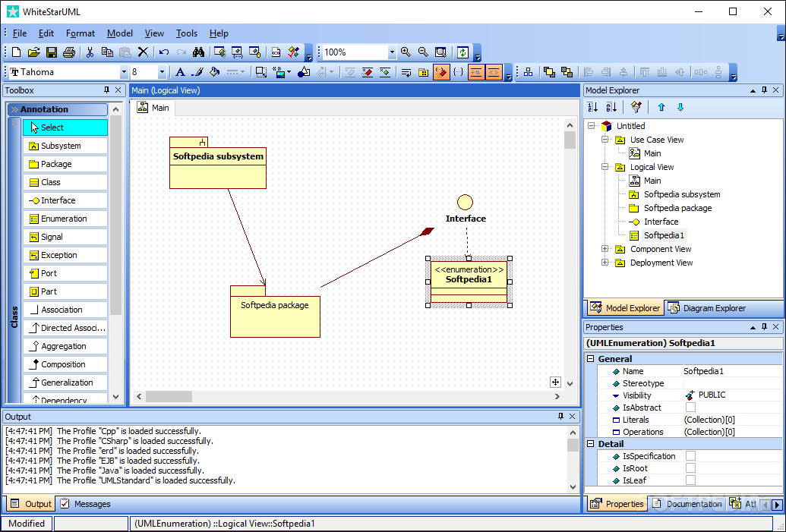Cut selection with the scissors icon
This screenshot has height=532, width=786.
(90, 52)
